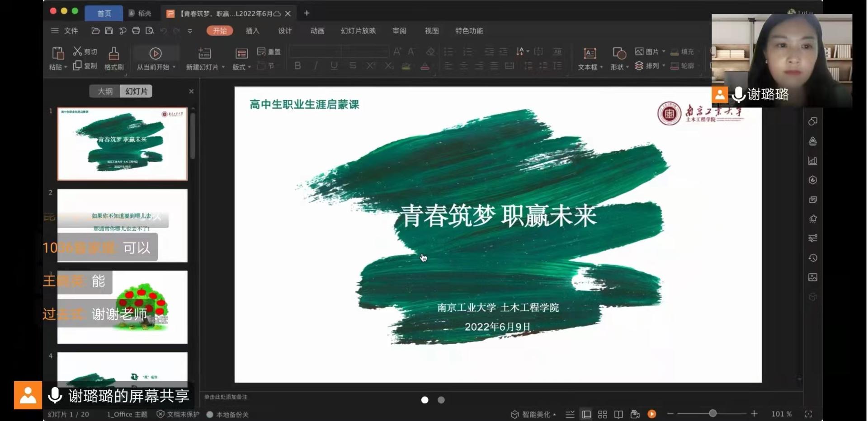Expand the 新建幻灯片 dropdown arrow

223,67
